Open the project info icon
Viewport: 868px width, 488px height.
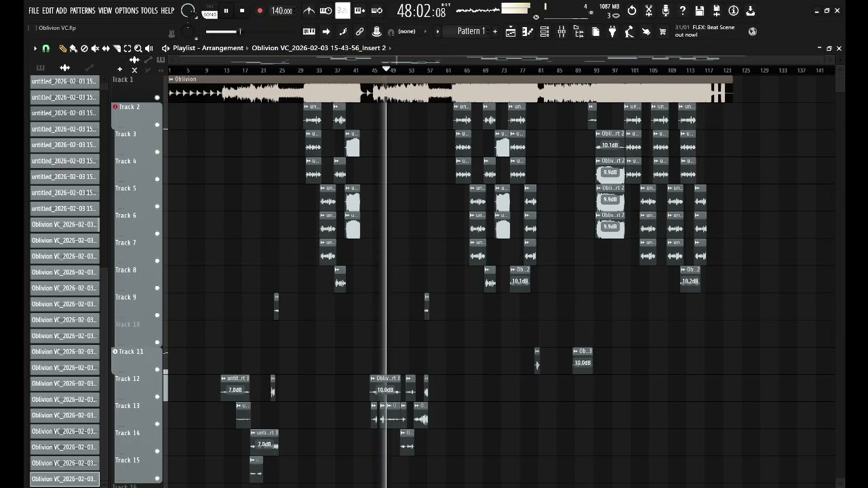click(x=734, y=11)
